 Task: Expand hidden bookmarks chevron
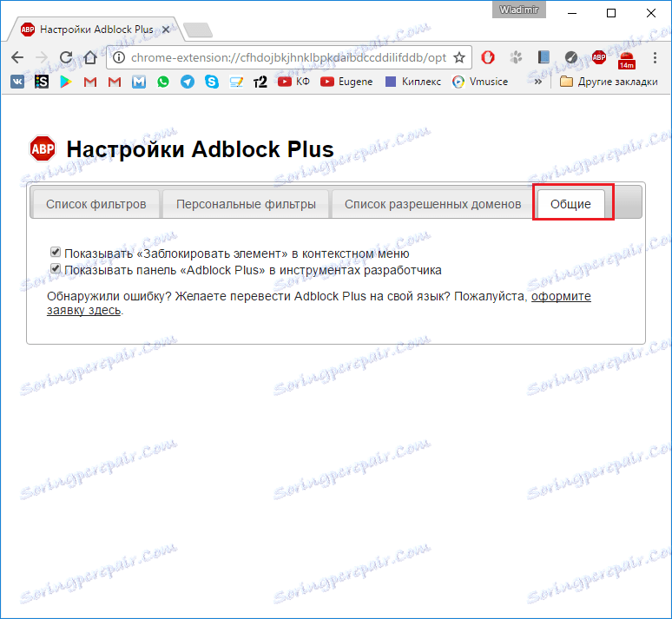537,82
